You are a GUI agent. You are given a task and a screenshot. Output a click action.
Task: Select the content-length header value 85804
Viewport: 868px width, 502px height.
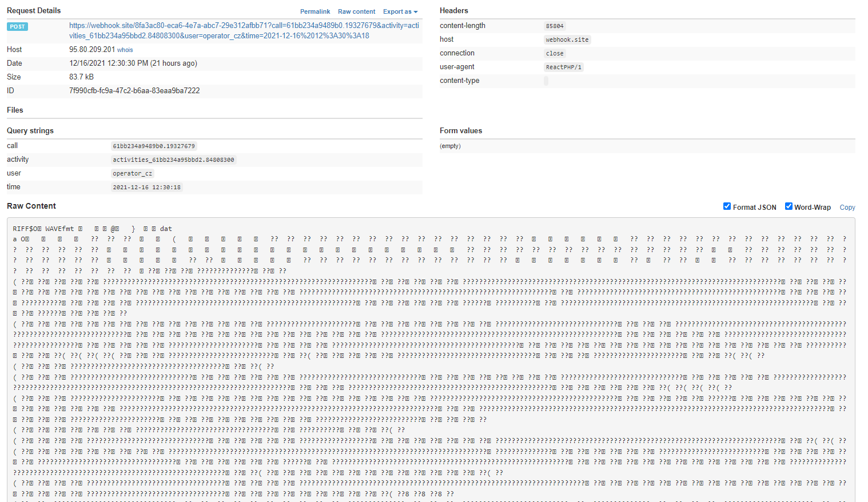tap(555, 26)
